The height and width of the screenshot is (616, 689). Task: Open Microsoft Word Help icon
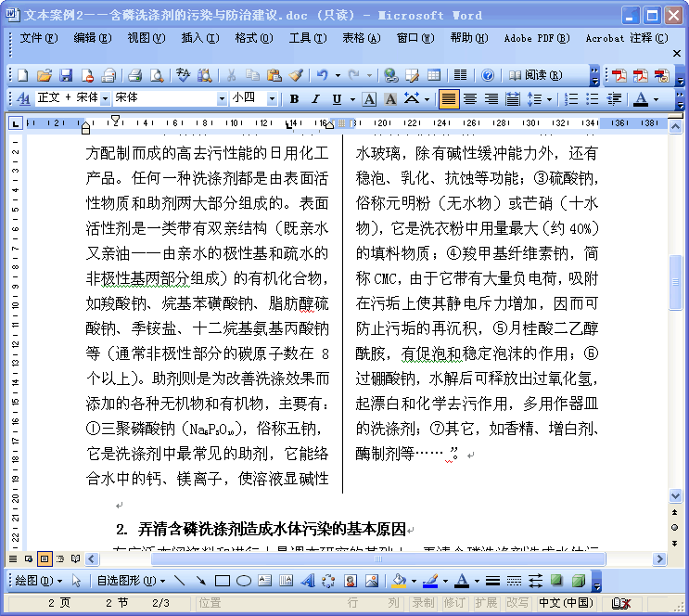(x=488, y=75)
